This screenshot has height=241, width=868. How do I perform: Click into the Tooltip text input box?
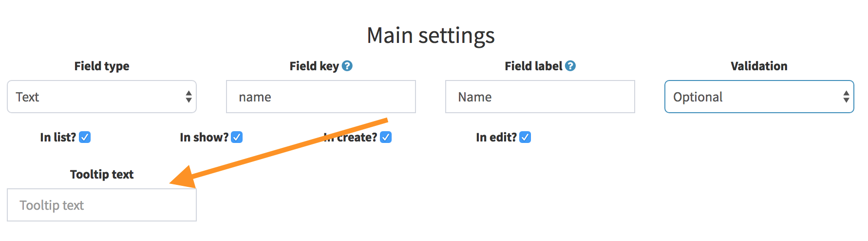(x=102, y=205)
